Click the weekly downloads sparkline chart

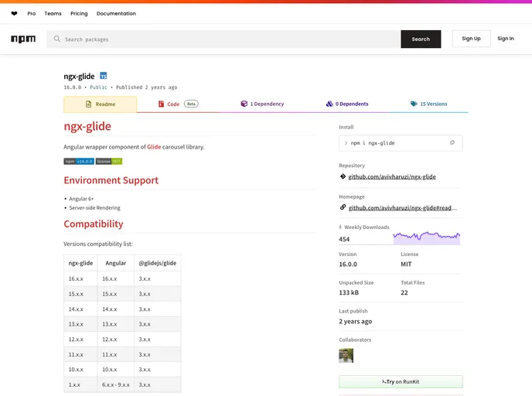click(427, 237)
